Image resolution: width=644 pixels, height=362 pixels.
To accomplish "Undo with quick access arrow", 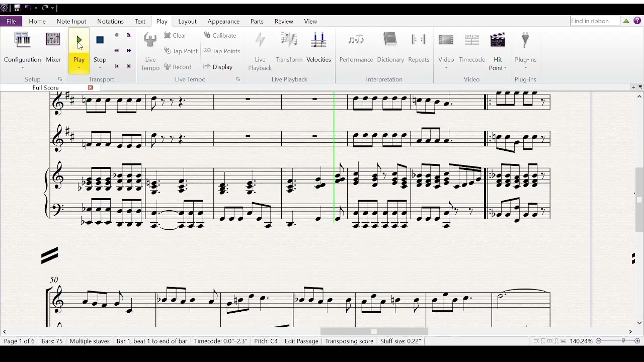I will pos(28,8).
